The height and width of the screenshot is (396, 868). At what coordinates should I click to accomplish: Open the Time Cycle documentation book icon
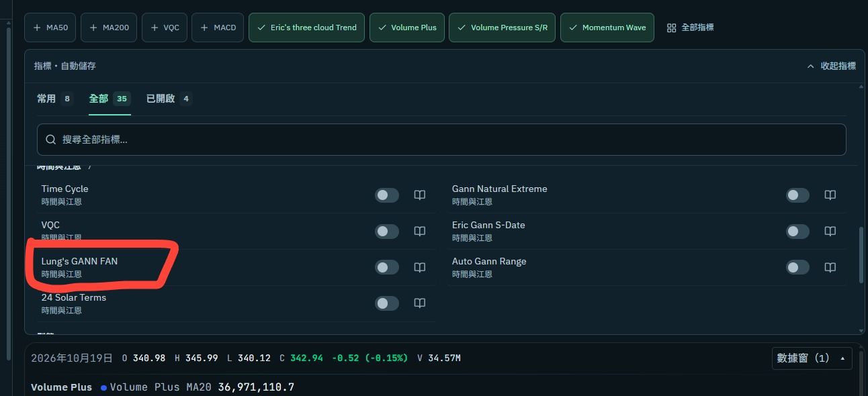click(x=420, y=195)
